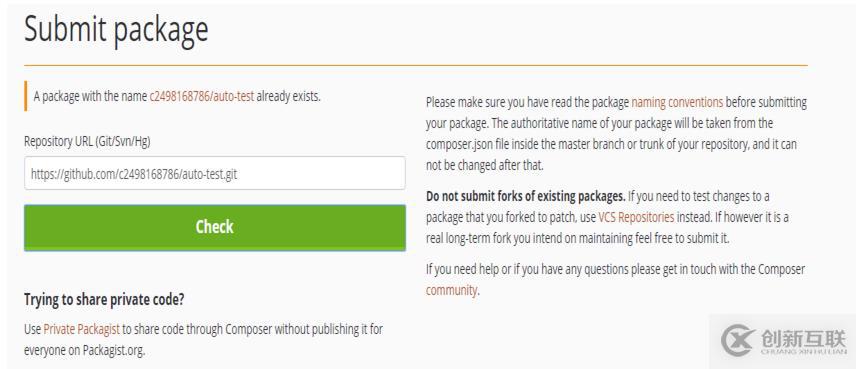Click the Repository URL (Git/Svn/Hg) label
This screenshot has height=369, width=856.
tap(87, 142)
